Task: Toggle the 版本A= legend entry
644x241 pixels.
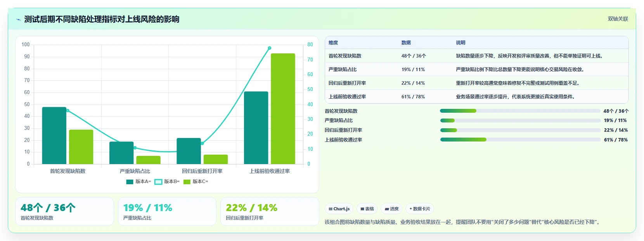Action: [138, 182]
